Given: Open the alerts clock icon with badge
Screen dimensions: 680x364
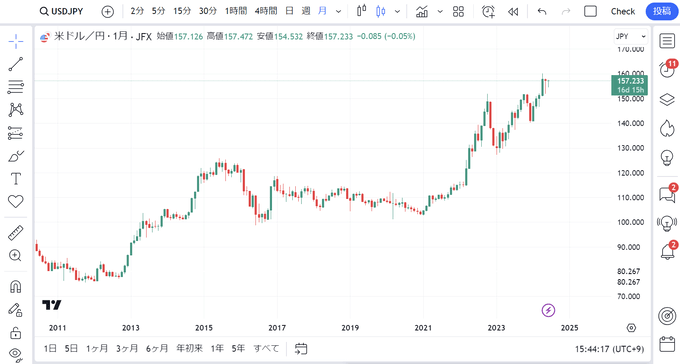Looking at the screenshot, I should click(x=668, y=69).
